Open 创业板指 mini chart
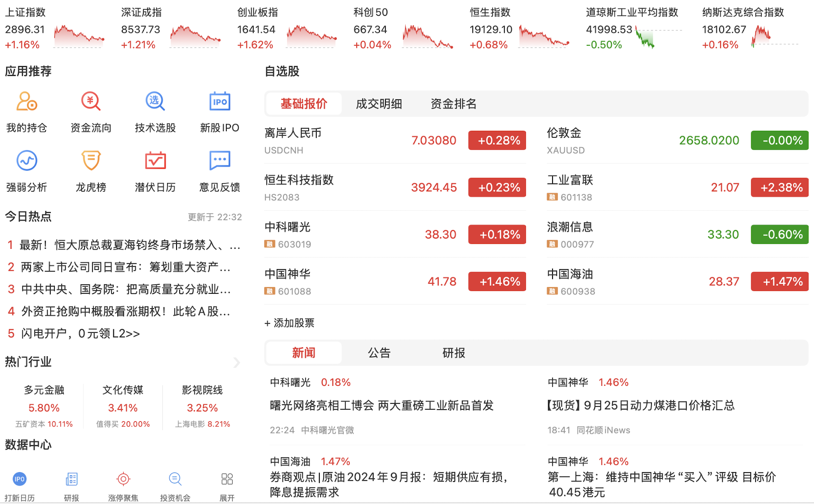 (312, 36)
